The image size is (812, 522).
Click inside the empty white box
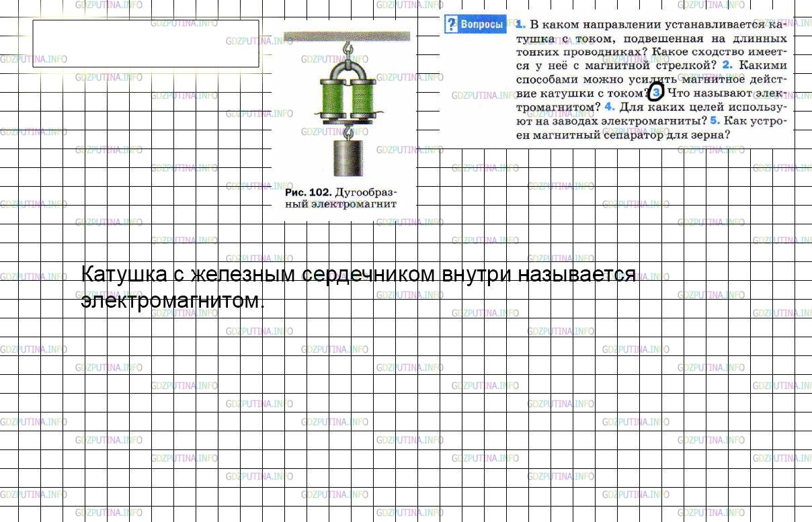tap(146, 44)
